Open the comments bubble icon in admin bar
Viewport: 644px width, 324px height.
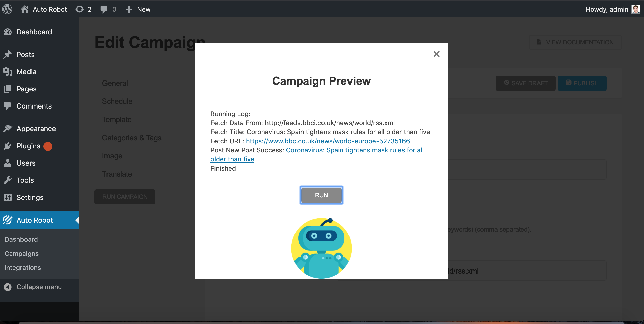(104, 9)
